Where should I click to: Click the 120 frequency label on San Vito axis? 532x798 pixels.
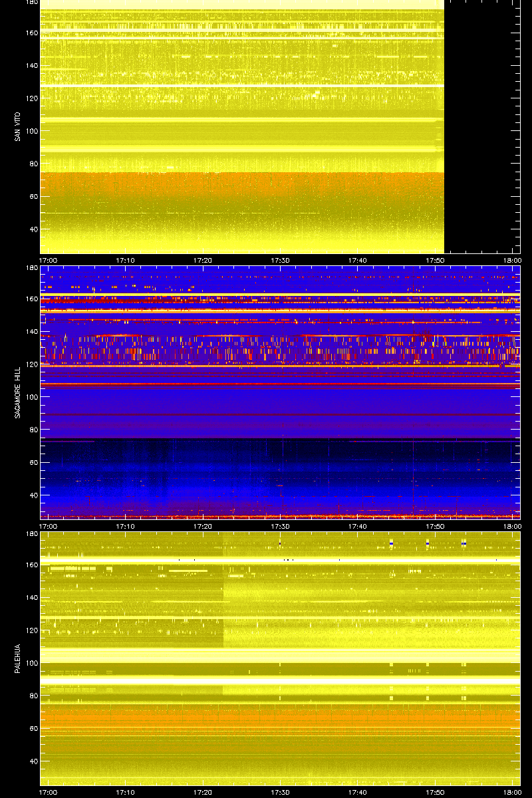tap(31, 98)
